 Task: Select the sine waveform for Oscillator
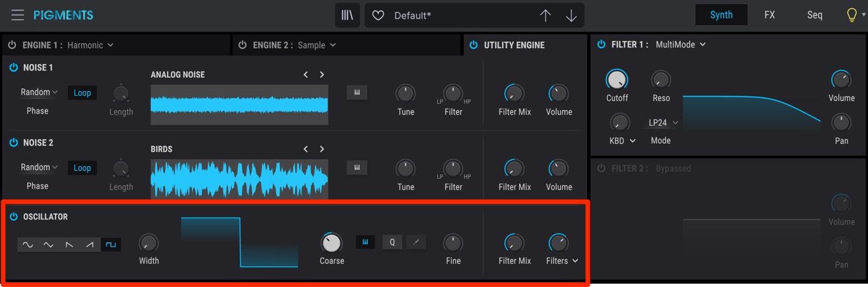coord(28,245)
